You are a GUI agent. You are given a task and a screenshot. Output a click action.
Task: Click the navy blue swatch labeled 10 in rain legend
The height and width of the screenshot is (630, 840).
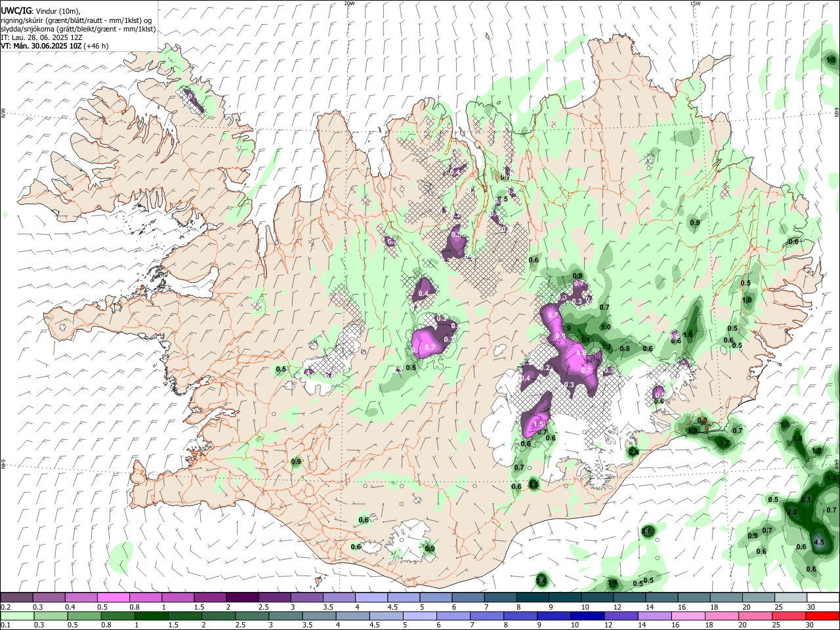(x=586, y=616)
